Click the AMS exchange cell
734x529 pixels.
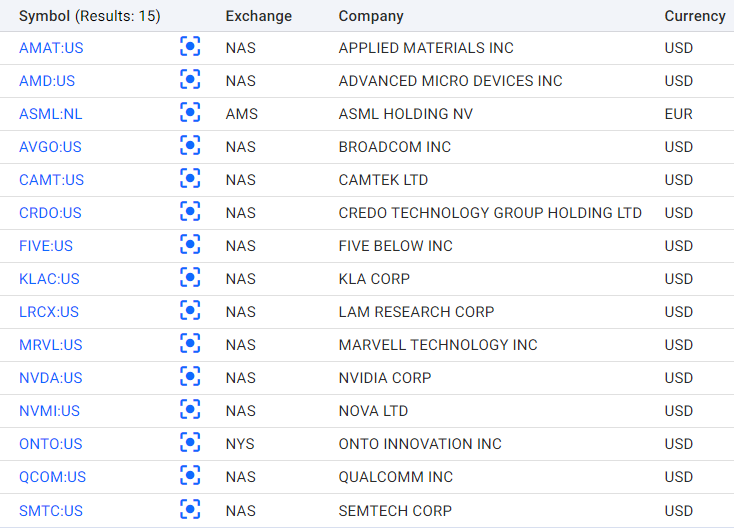coord(242,114)
